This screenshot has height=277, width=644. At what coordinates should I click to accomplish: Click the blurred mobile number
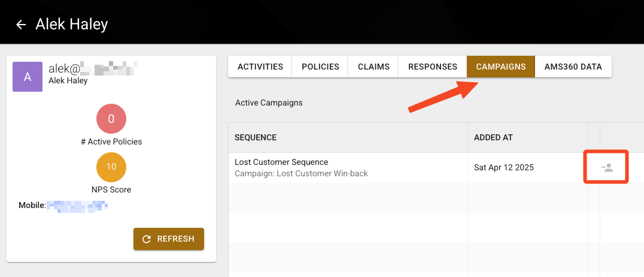click(x=78, y=206)
